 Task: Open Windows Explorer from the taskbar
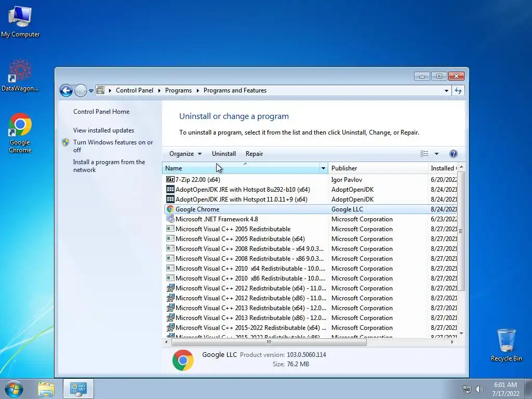46,389
